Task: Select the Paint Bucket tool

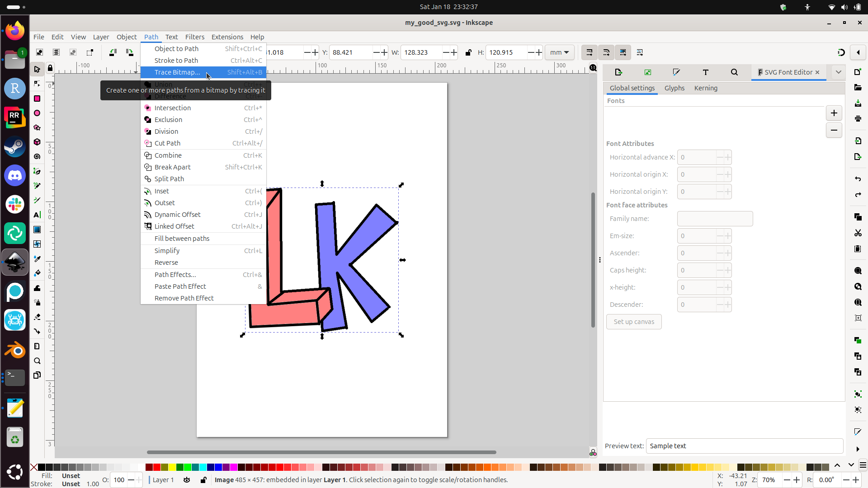Action: coord(37,273)
